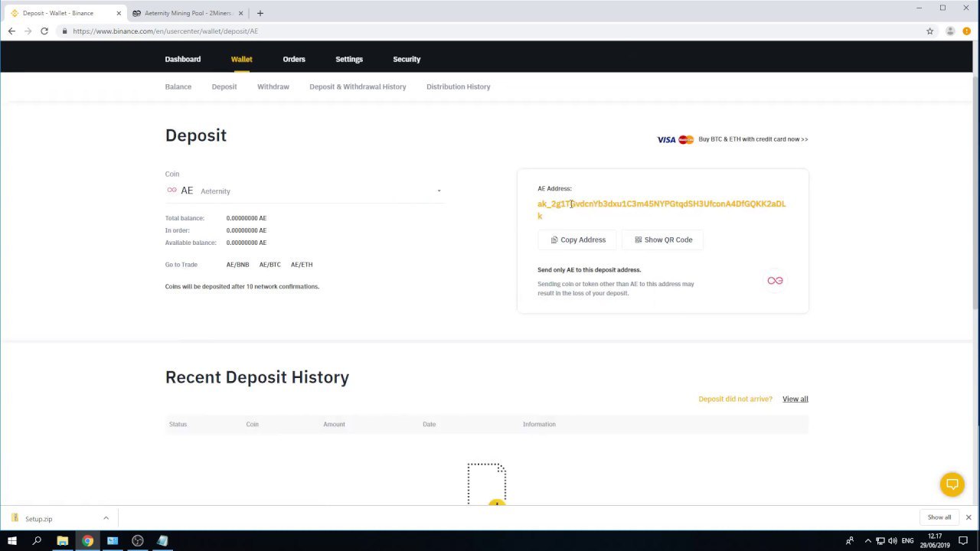980x551 pixels.
Task: Click Show all downloads
Action: pyautogui.click(x=939, y=517)
